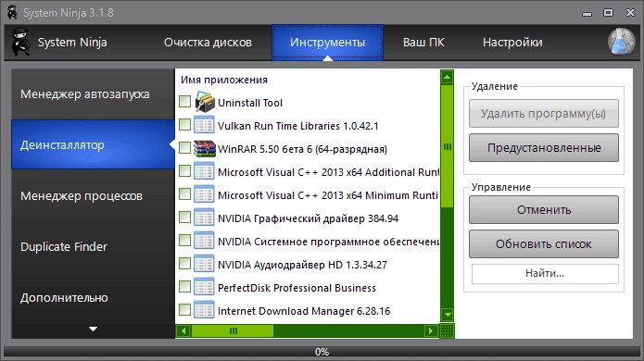Click the Отменить button

544,209
